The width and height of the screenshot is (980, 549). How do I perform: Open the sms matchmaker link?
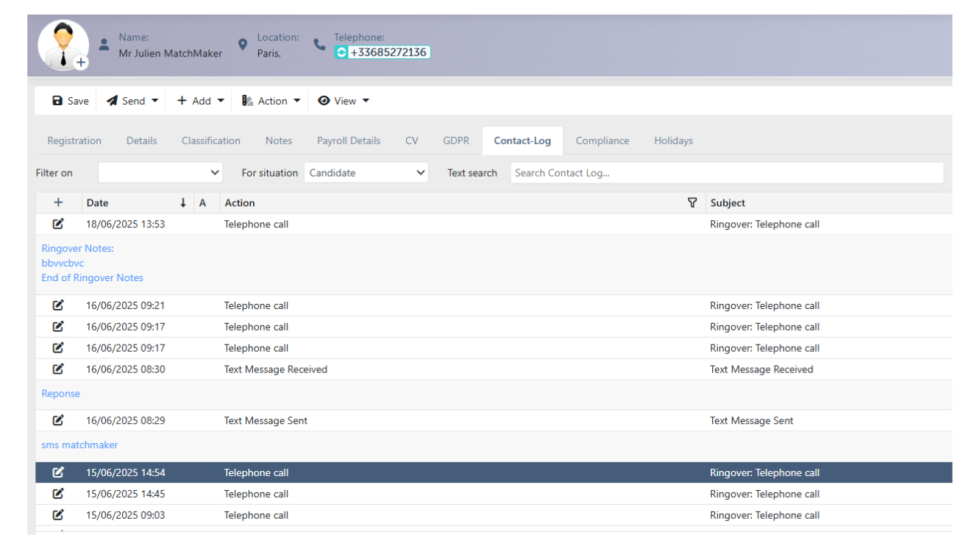[79, 444]
